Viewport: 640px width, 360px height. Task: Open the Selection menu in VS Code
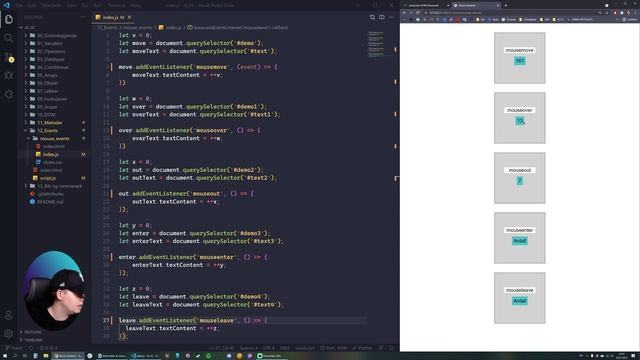[51, 5]
